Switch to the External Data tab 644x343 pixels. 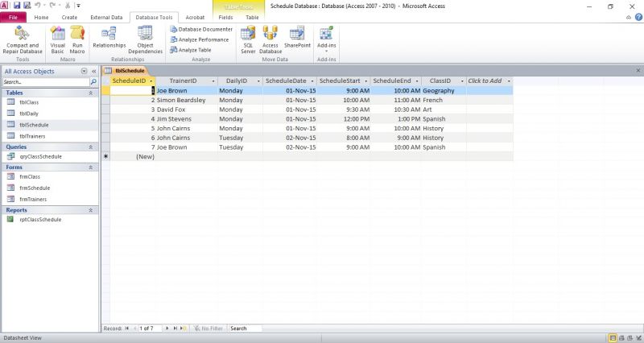[106, 16]
